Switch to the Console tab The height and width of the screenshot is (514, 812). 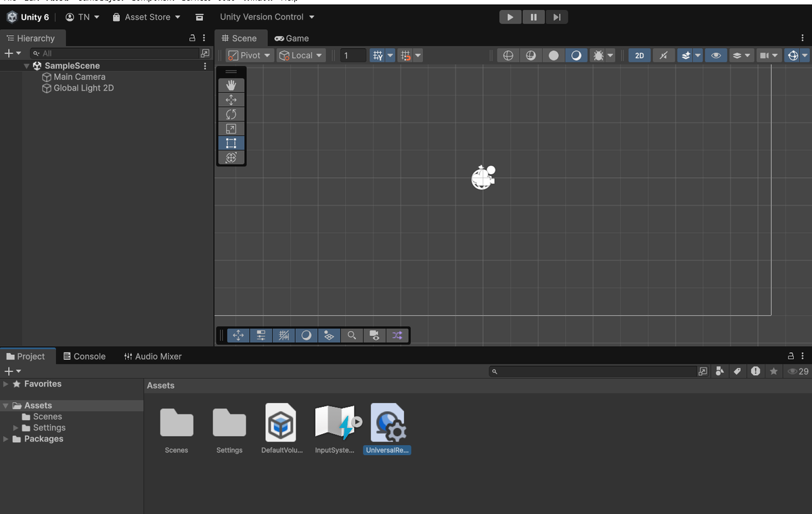pyautogui.click(x=84, y=356)
